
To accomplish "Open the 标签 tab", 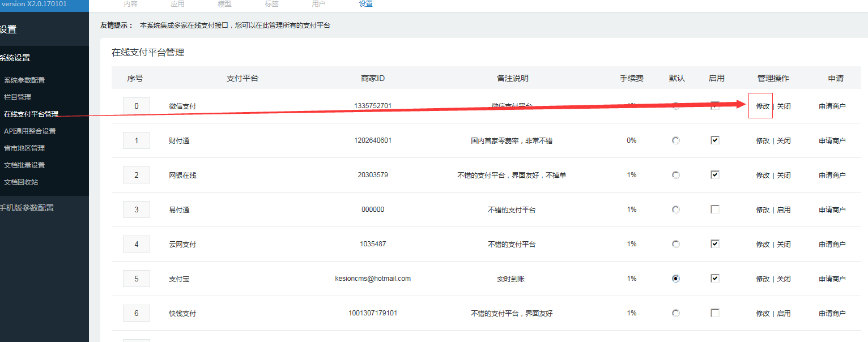I will pyautogui.click(x=271, y=4).
